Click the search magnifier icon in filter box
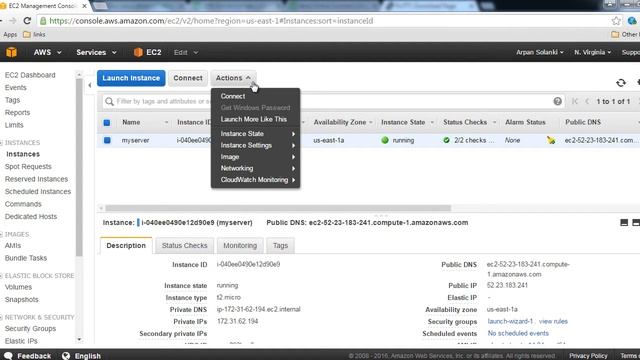640x360 pixels. 109,101
